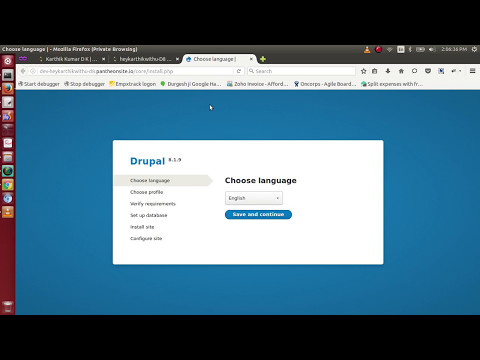Open Start debugger bookmark
Viewport: 480px width, 360px height.
39,84
